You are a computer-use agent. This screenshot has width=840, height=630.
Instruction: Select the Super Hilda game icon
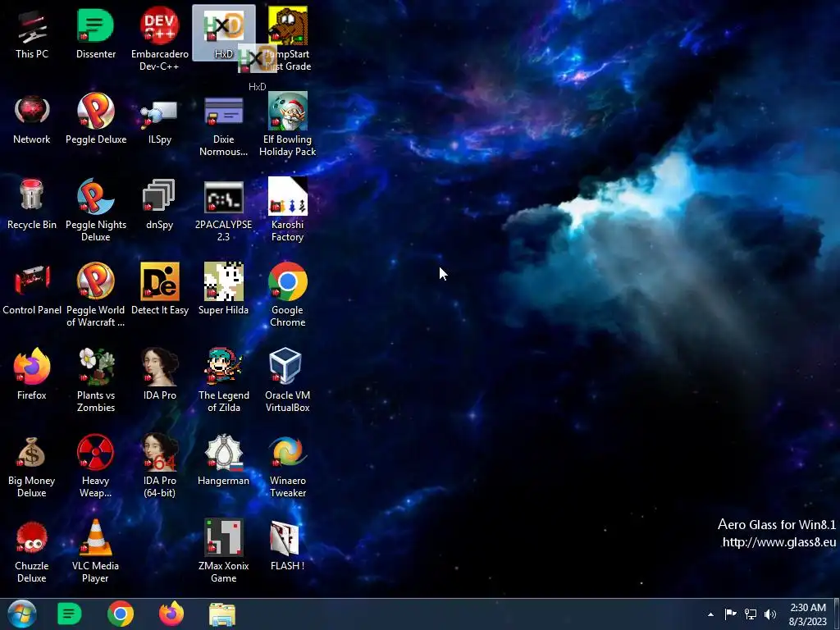(x=223, y=290)
